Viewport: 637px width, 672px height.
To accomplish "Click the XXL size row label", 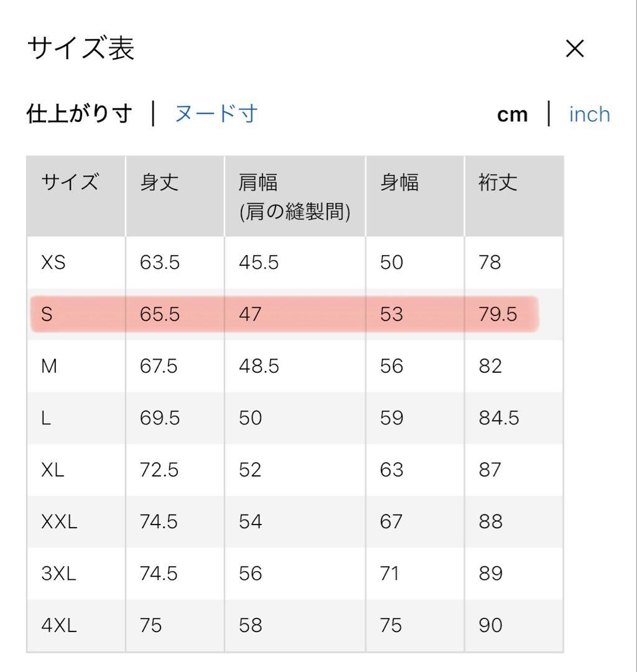I will [x=59, y=521].
